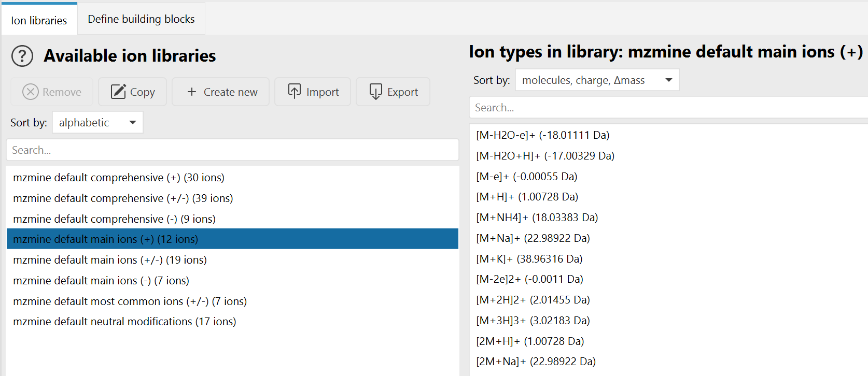Select the [M+Na]+ (22.98922 Da) row
The height and width of the screenshot is (376, 868).
click(669, 238)
